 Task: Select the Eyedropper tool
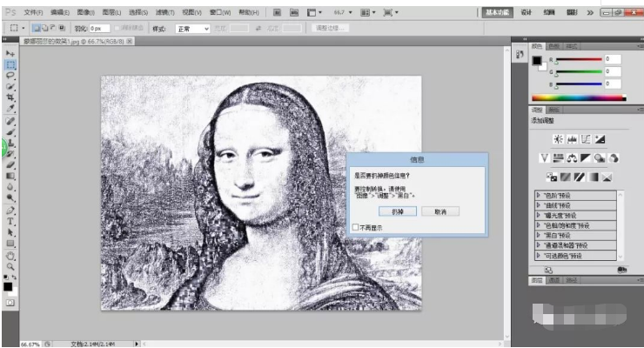coord(10,109)
